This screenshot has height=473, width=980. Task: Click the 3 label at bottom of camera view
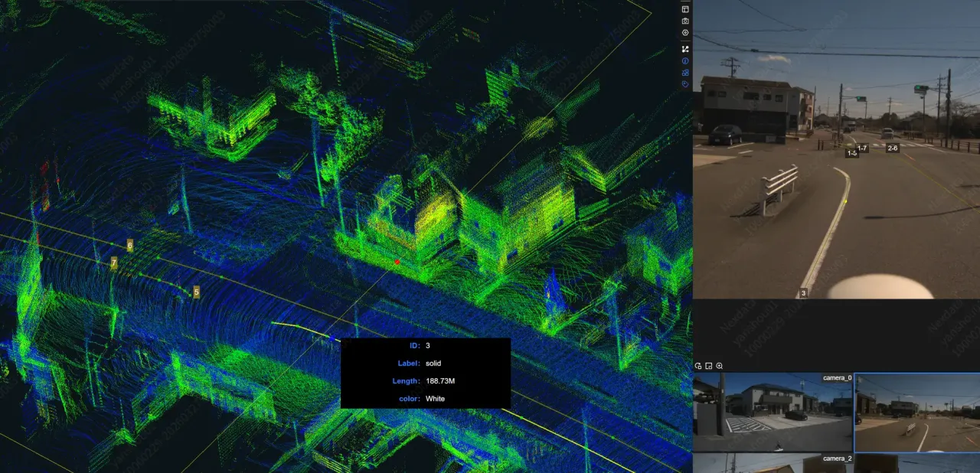coord(803,293)
